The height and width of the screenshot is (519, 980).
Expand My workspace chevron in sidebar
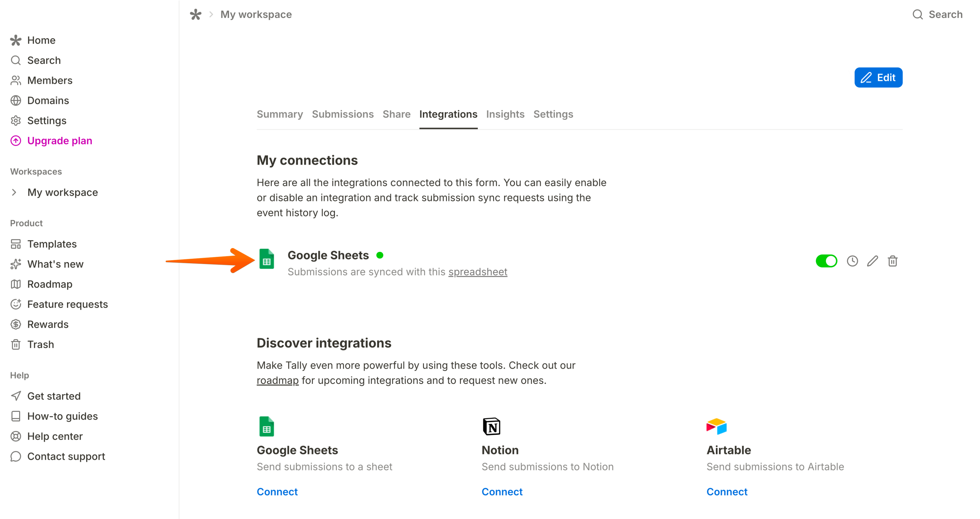[14, 192]
